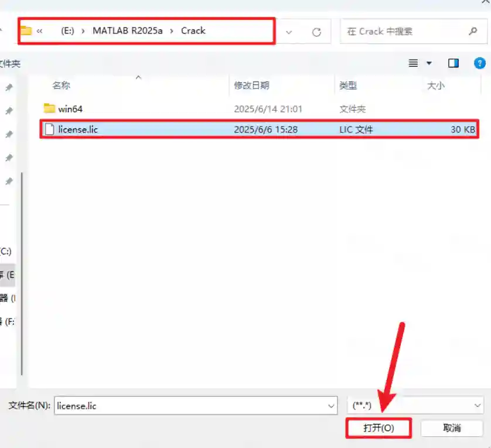Click the view layout list icon
Screen dimensions: 491x448
(x=413, y=63)
